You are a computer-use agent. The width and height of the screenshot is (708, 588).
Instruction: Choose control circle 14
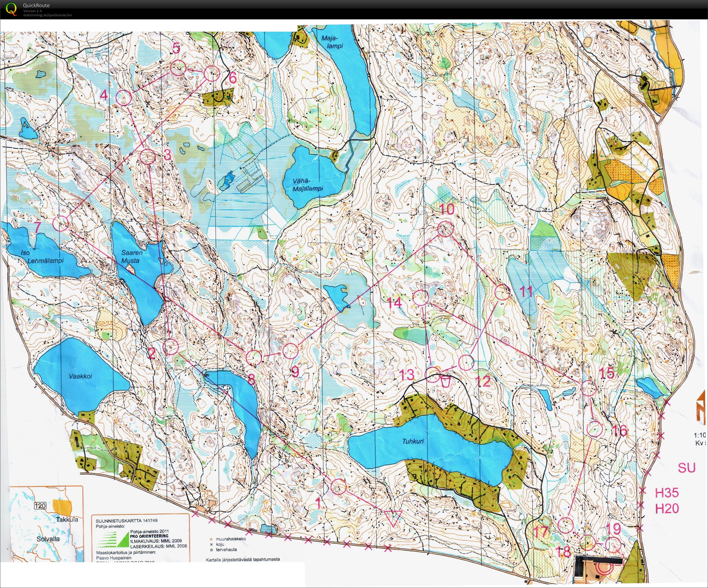[421, 298]
